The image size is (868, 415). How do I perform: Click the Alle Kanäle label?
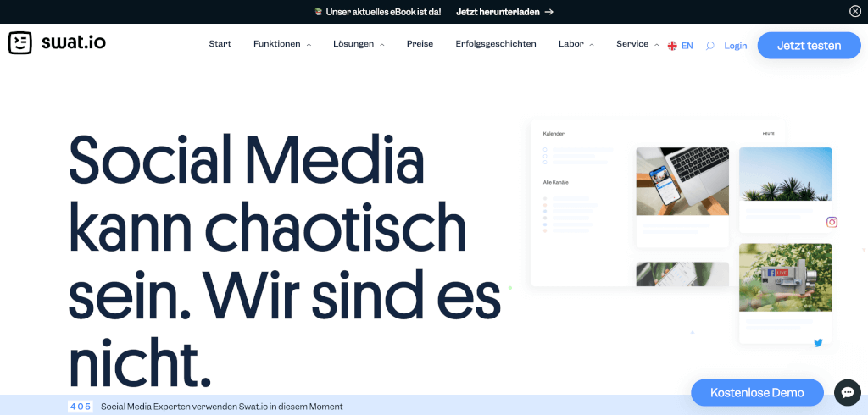coord(556,182)
